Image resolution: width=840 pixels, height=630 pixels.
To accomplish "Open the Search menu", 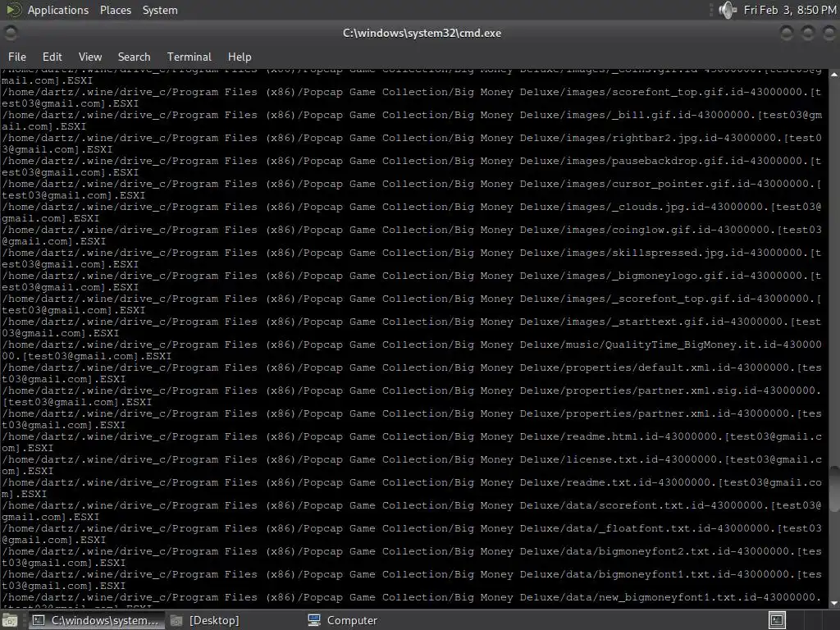I will click(134, 57).
